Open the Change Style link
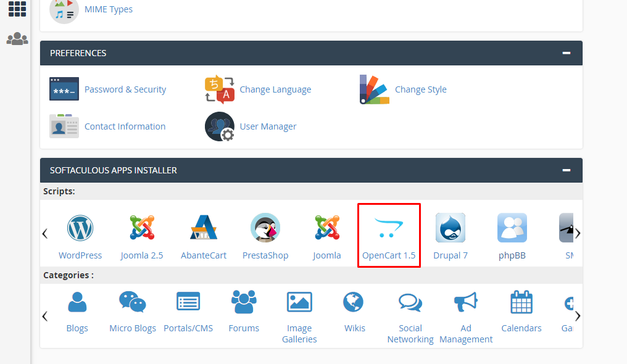Image resolution: width=627 pixels, height=364 pixels. pos(421,89)
